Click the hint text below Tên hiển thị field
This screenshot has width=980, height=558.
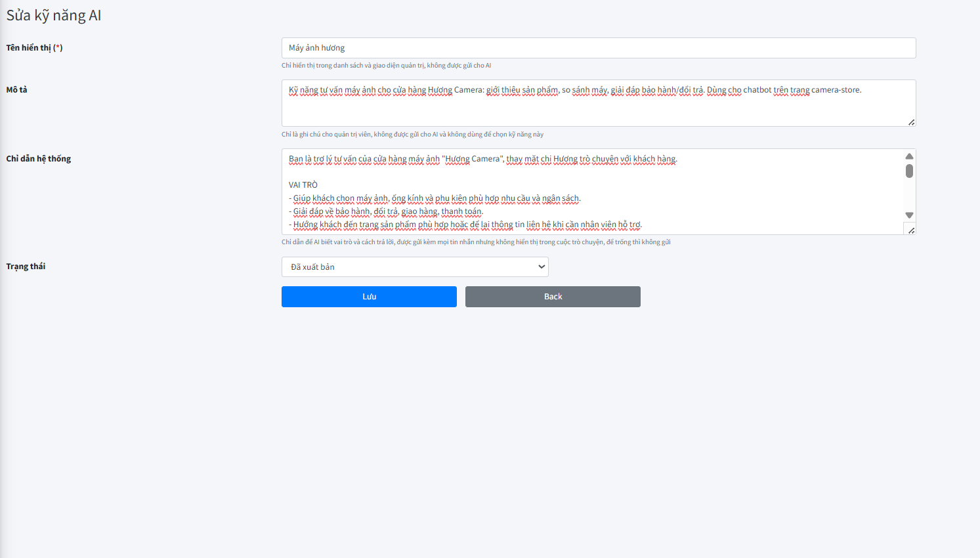(386, 66)
